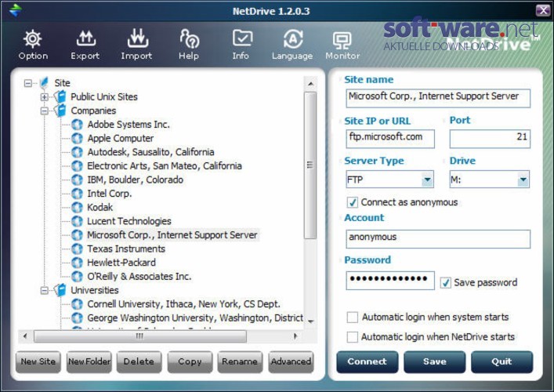Click globe icon beside O'Reilly & Associates
Image resolution: width=554 pixels, height=392 pixels.
(77, 276)
